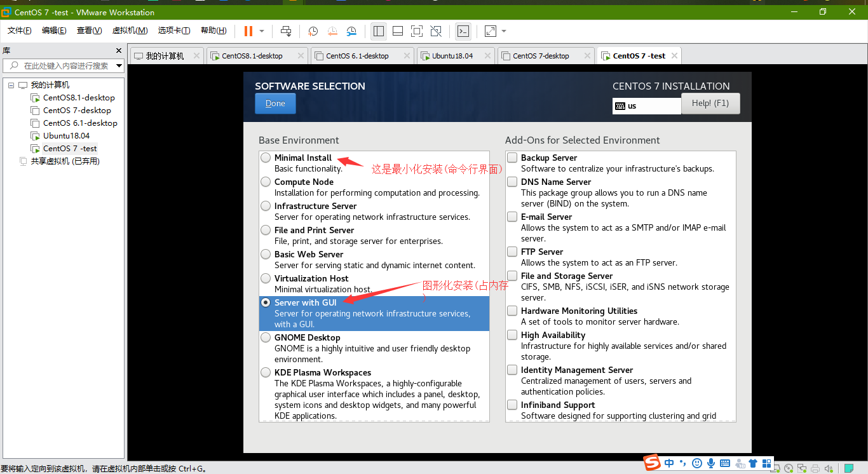This screenshot has height=474, width=868.
Task: Select Virtualization Host radio button
Action: [x=266, y=278]
